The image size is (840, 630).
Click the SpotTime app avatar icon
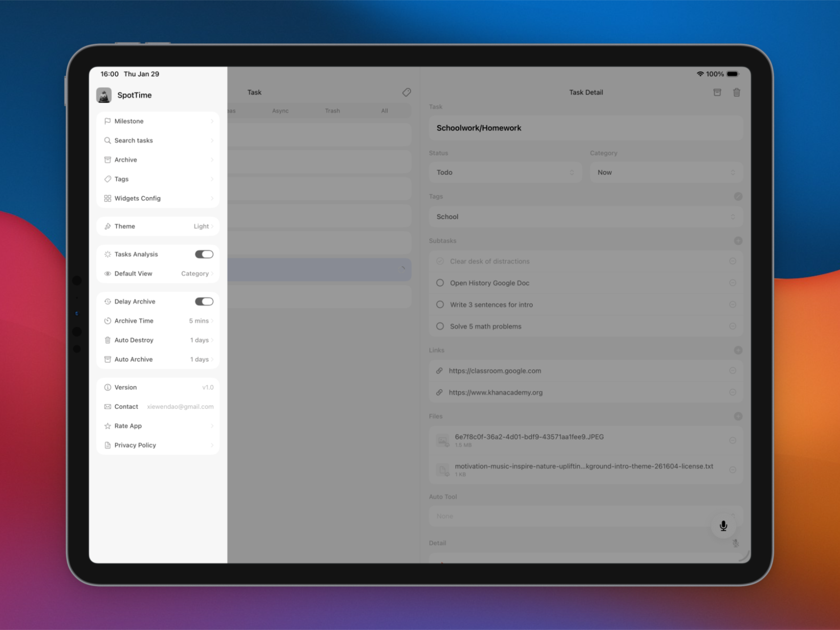point(104,95)
